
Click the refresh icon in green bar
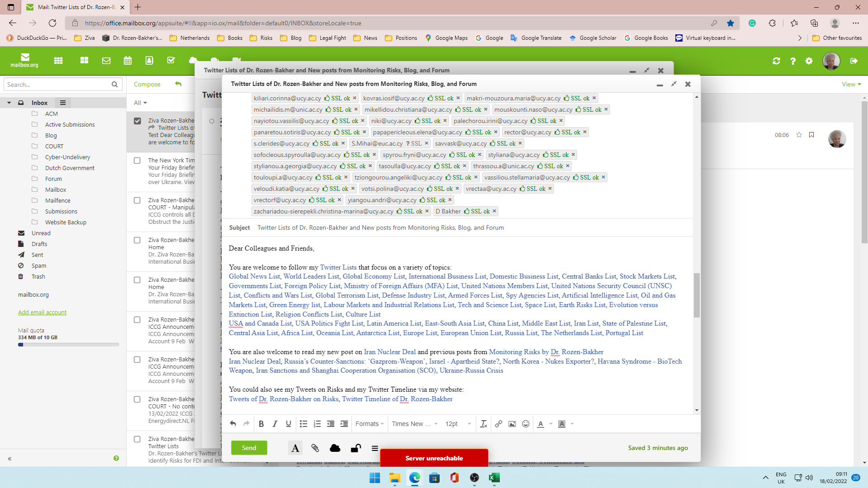[x=776, y=61]
